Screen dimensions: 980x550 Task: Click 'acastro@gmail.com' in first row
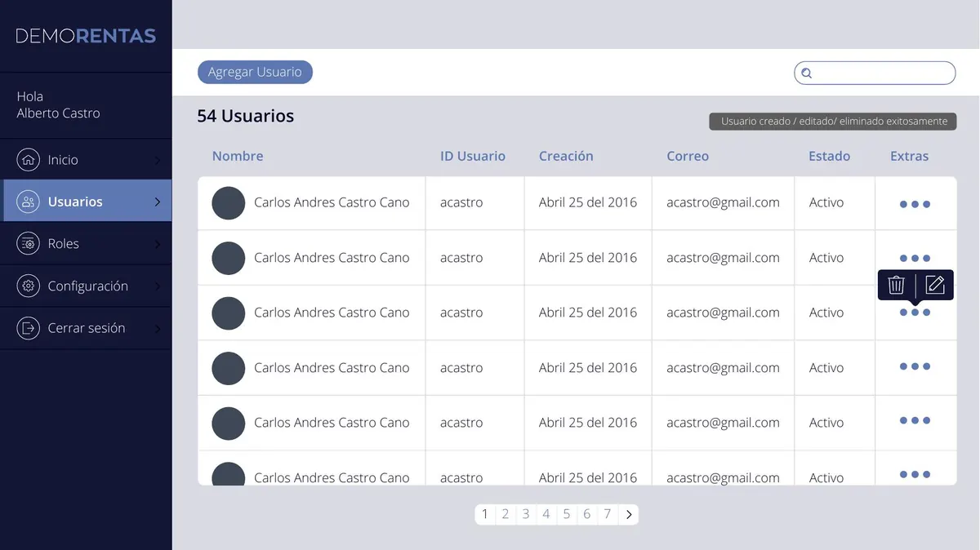coord(723,202)
